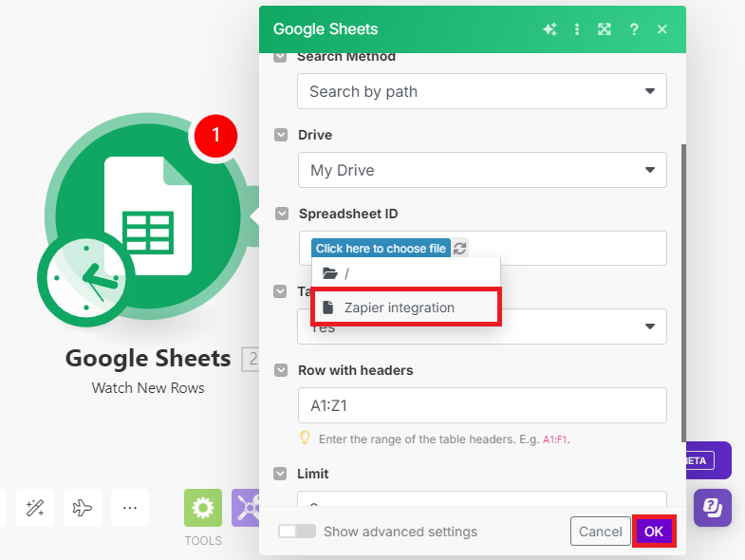Toggle checkbox beside the Table contains headers field

click(280, 291)
